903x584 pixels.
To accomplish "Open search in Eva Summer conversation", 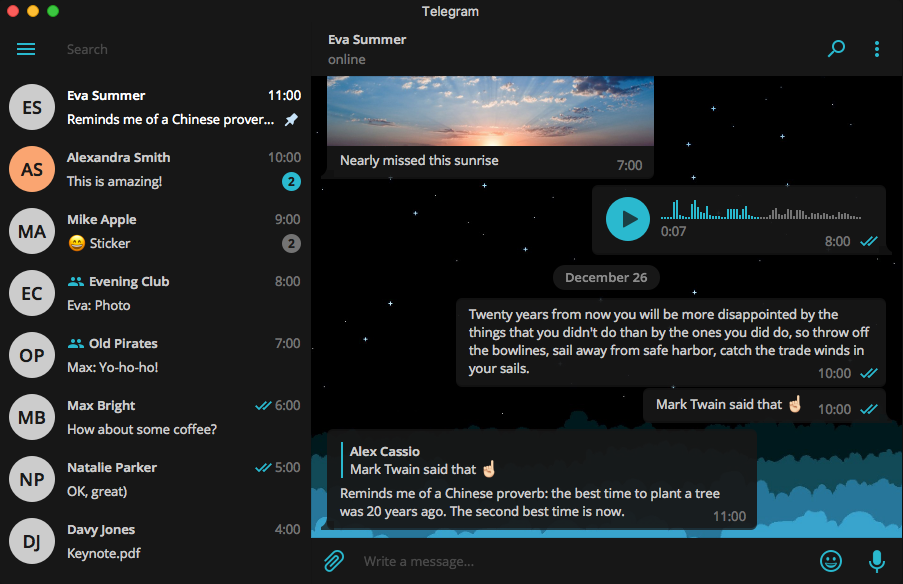I will point(836,49).
